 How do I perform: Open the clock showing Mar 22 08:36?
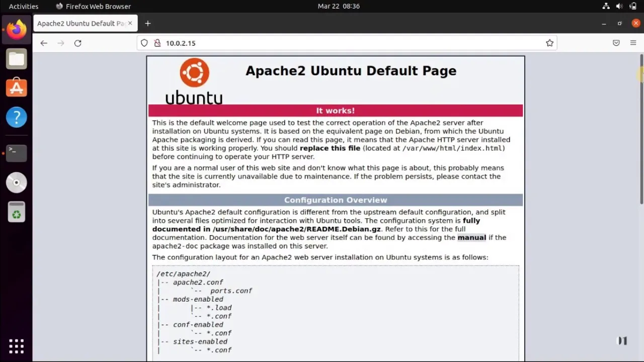click(x=339, y=6)
